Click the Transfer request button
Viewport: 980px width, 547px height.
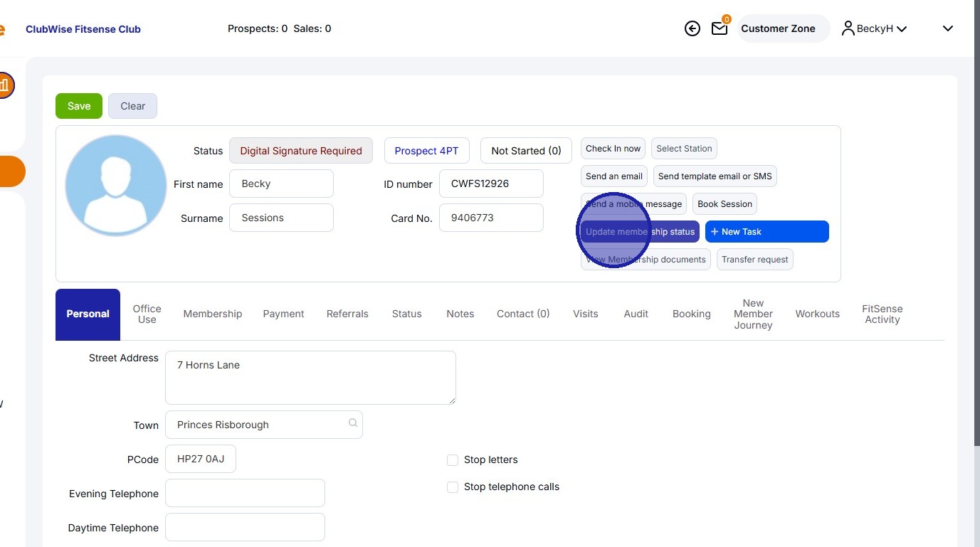pyautogui.click(x=754, y=259)
